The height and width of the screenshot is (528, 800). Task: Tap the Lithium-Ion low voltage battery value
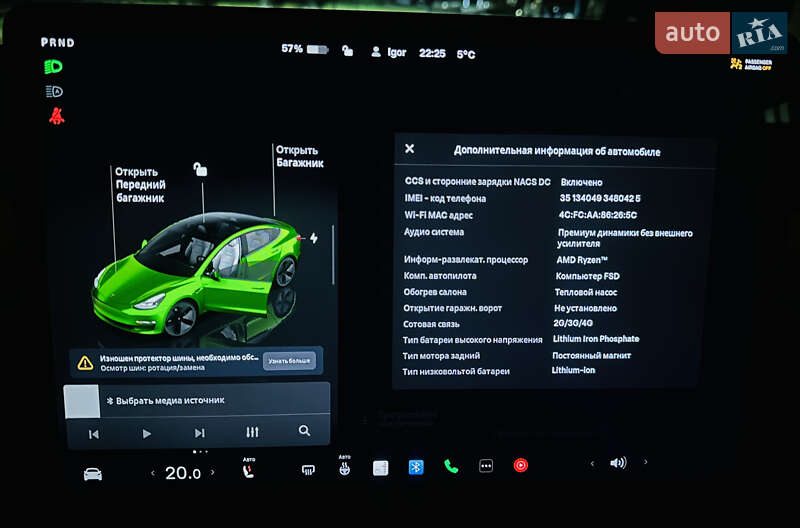pyautogui.click(x=573, y=370)
